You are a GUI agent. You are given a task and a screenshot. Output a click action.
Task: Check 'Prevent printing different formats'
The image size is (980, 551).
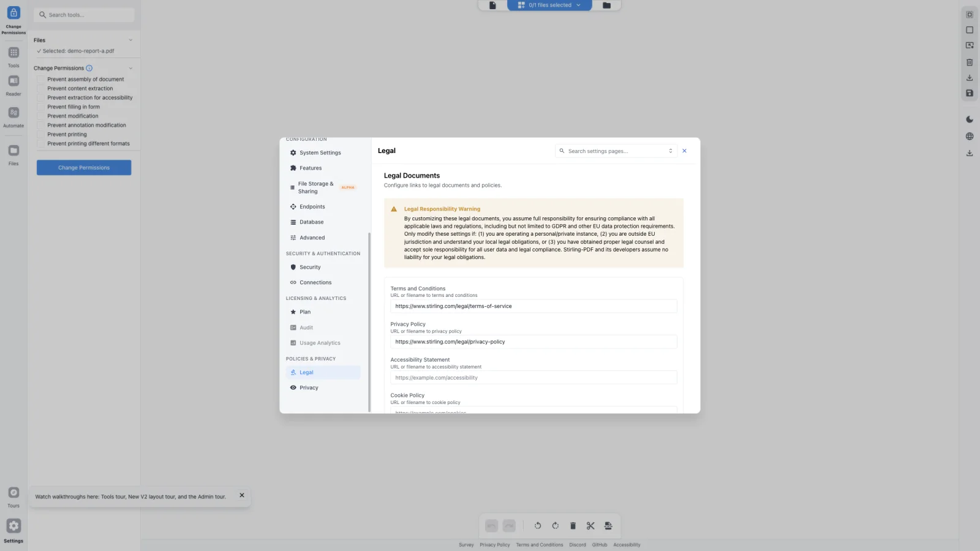[x=40, y=144]
